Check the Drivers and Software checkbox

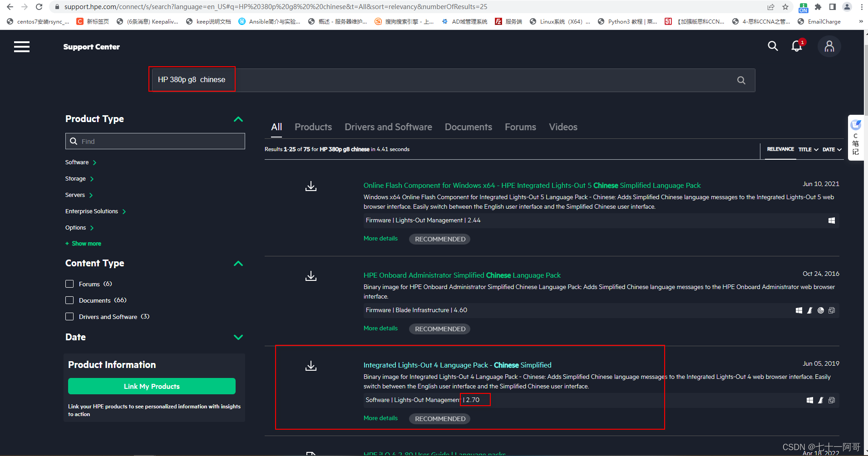coord(69,317)
